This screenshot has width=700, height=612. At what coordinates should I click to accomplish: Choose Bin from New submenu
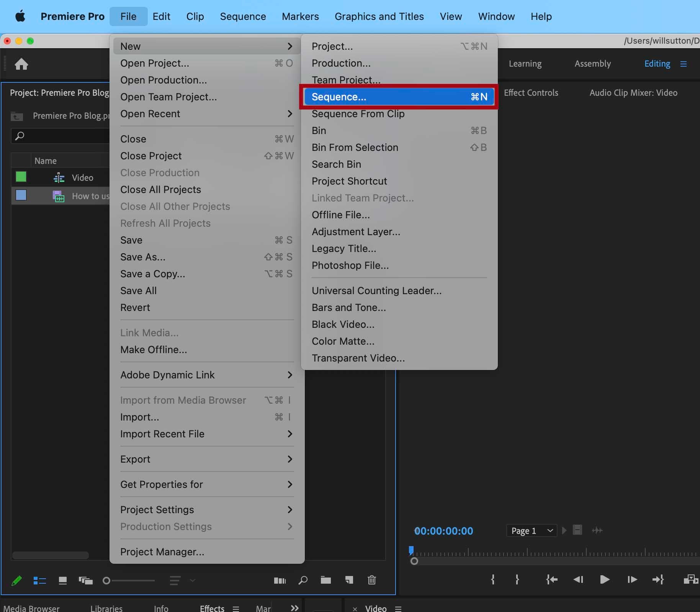(399, 131)
